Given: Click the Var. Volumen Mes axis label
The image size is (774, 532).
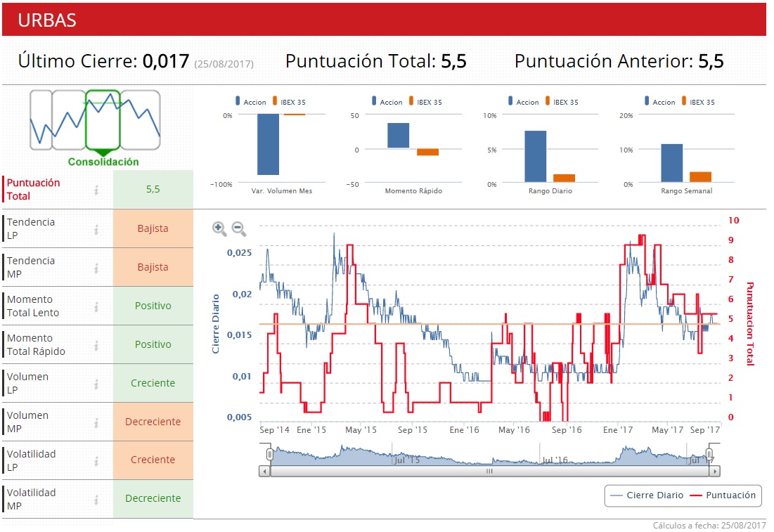Looking at the screenshot, I should click(282, 191).
